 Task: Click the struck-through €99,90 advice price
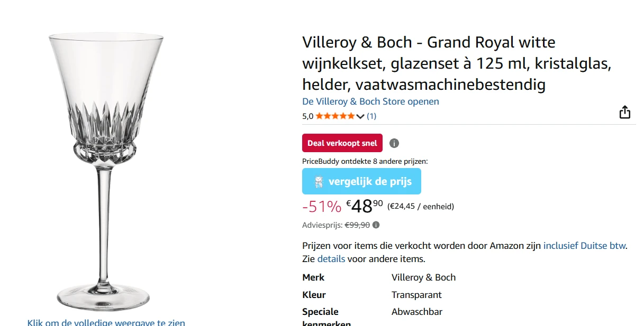pyautogui.click(x=357, y=225)
